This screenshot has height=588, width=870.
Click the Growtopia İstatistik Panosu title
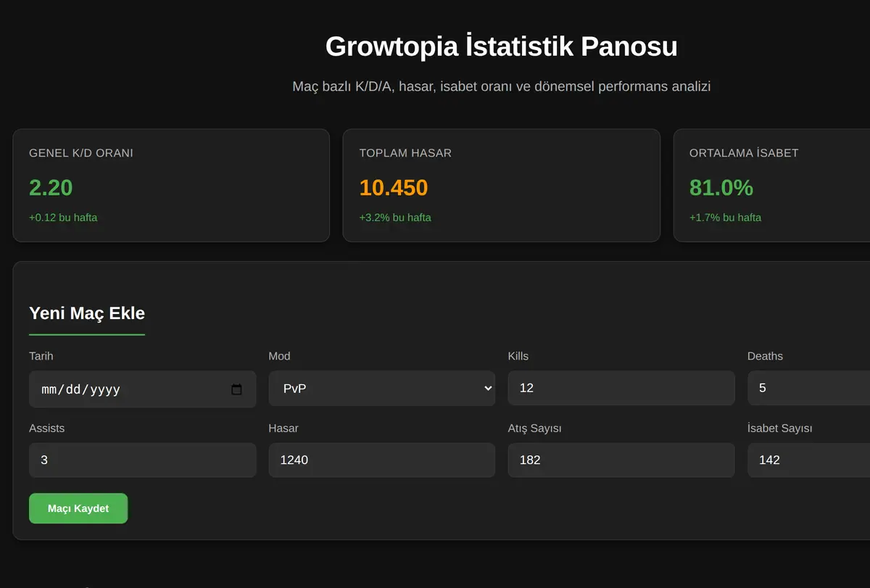click(502, 46)
